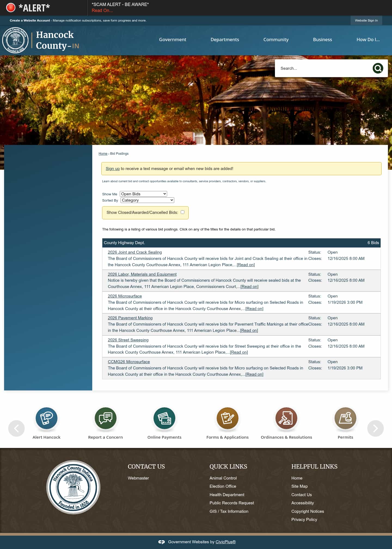The image size is (392, 549).
Task: Focus the Search input field
Action: click(324, 68)
